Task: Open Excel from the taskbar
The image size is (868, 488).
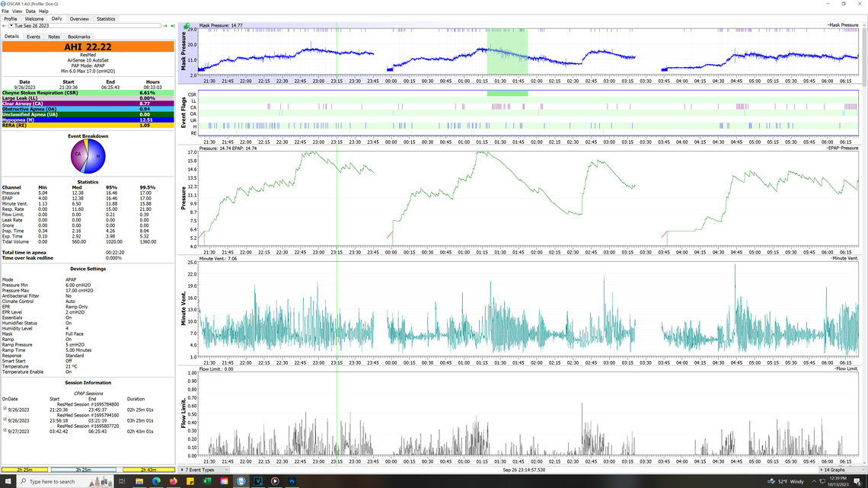Action: [207, 481]
